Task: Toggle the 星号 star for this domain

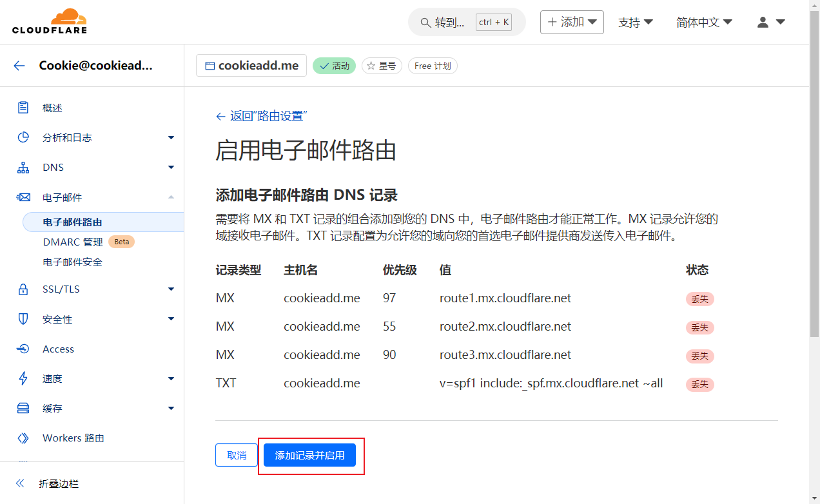Action: (x=382, y=66)
